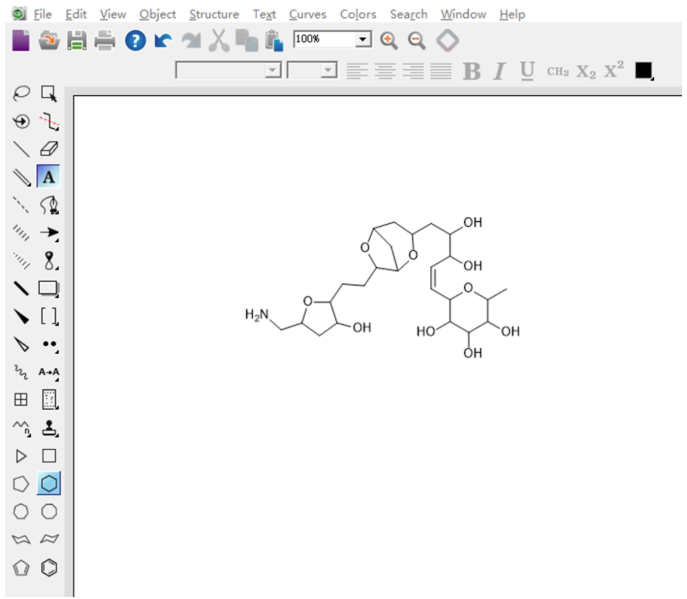Toggle superscript X2 formatting
The height and width of the screenshot is (599, 687).
tap(613, 70)
